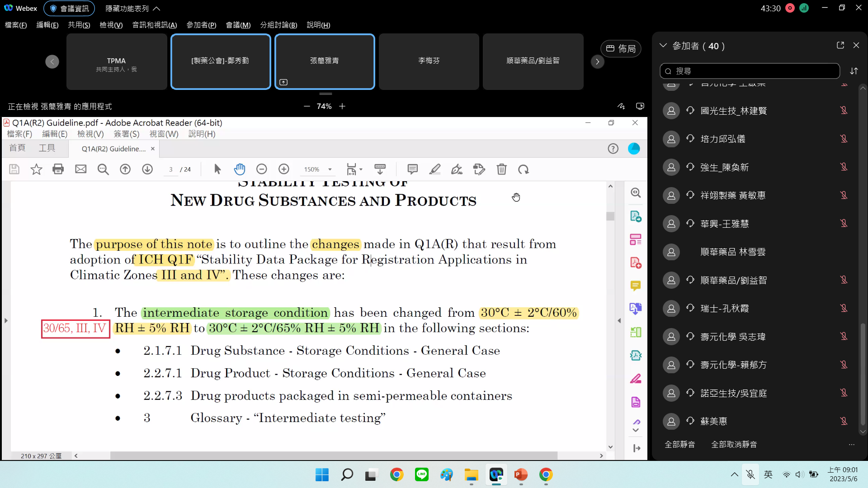Zoom out with the minus circle icon
The image size is (868, 488).
coord(262,169)
